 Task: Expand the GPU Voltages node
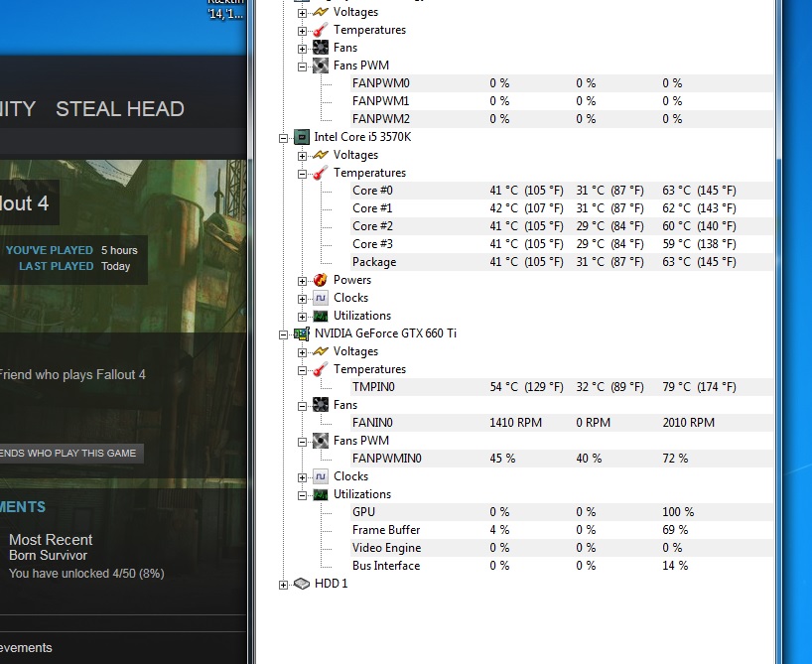coord(303,351)
